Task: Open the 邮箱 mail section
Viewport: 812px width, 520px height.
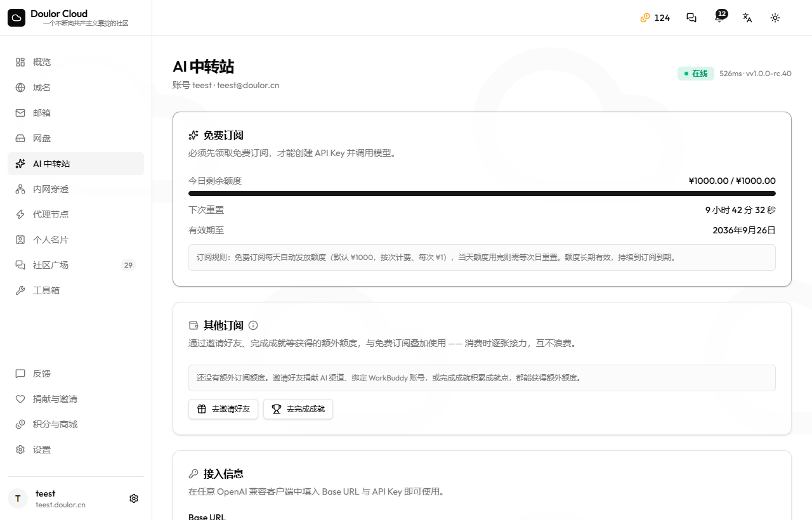Action: (x=75, y=113)
